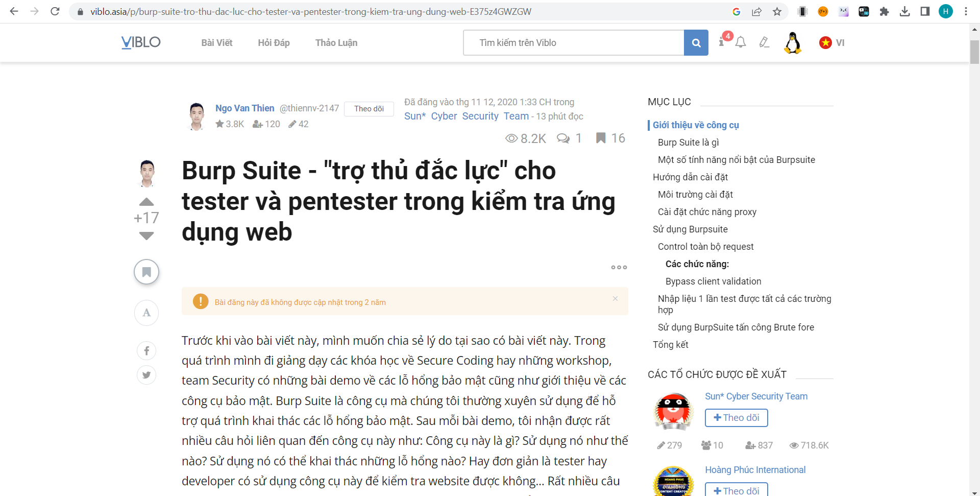Open the Hỏi Đáp menu
Screen dimensions: 980x496
tap(274, 43)
